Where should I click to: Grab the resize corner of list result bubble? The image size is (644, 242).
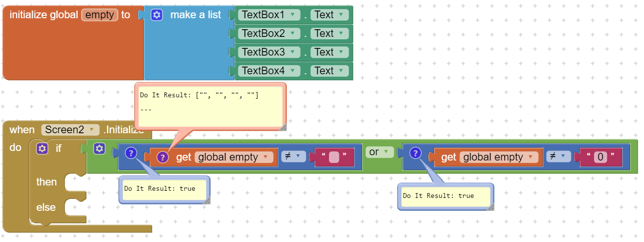(283, 127)
